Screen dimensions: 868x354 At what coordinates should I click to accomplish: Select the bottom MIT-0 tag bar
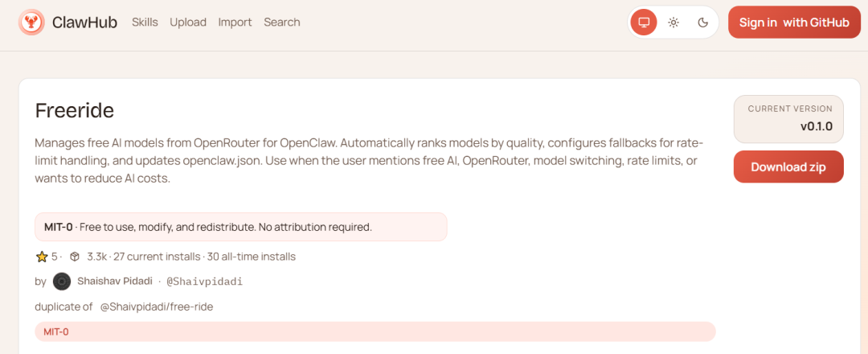375,331
